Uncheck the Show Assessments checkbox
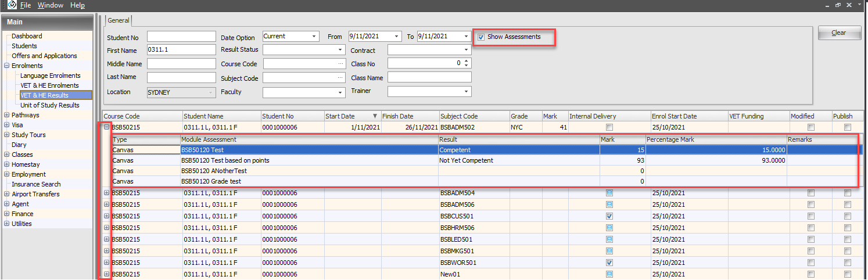Image resolution: width=868 pixels, height=280 pixels. (481, 37)
